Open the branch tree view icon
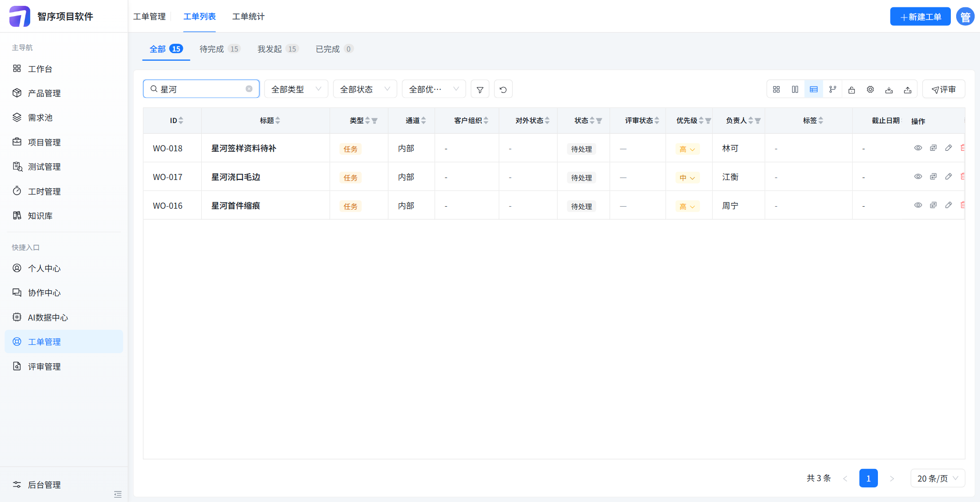 coord(833,90)
